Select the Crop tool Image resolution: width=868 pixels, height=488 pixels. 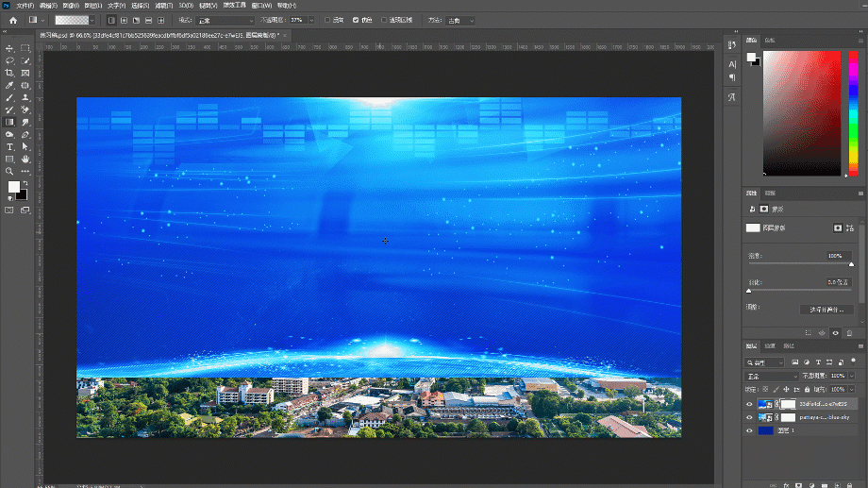tap(9, 73)
